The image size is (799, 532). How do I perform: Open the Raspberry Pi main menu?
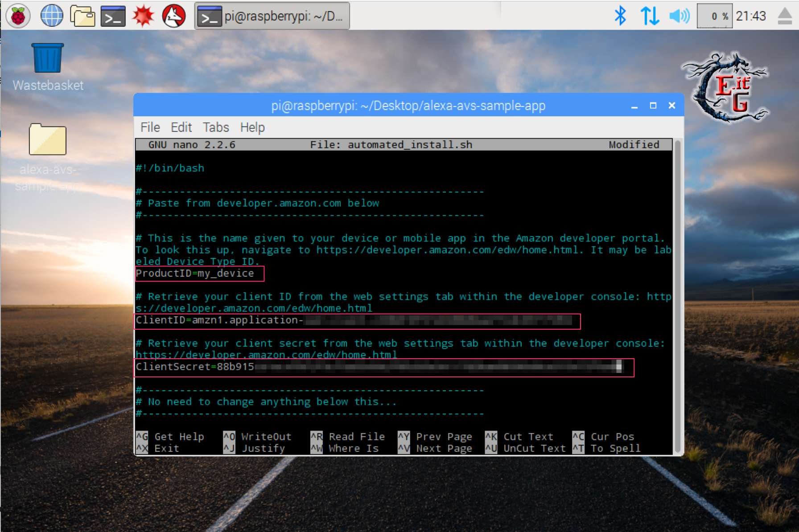[x=18, y=16]
